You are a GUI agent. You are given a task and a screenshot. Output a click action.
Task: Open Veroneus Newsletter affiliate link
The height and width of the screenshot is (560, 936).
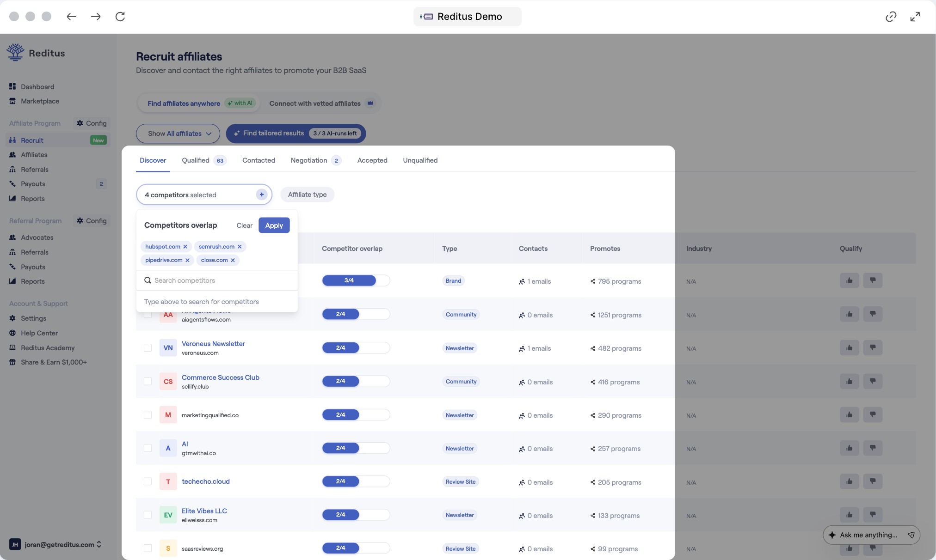[x=213, y=344]
